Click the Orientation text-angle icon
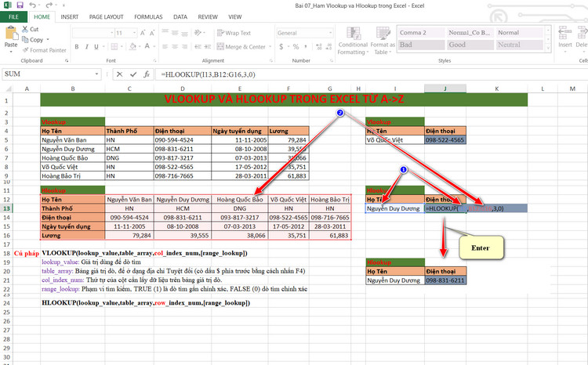 click(198, 33)
